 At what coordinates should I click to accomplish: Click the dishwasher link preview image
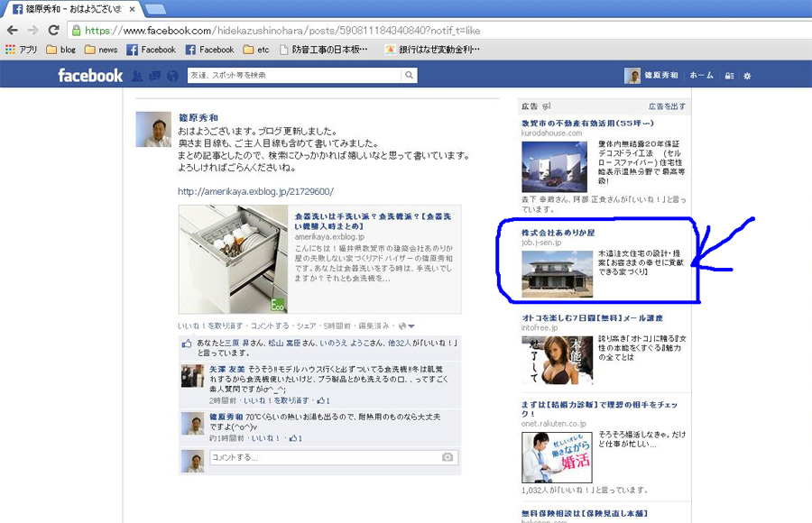[x=234, y=259]
